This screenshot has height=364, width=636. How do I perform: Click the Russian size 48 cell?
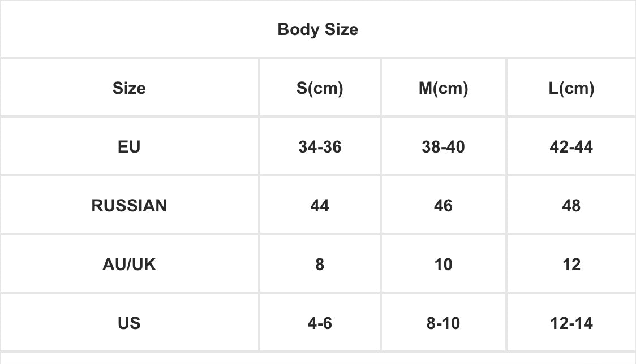click(x=571, y=206)
